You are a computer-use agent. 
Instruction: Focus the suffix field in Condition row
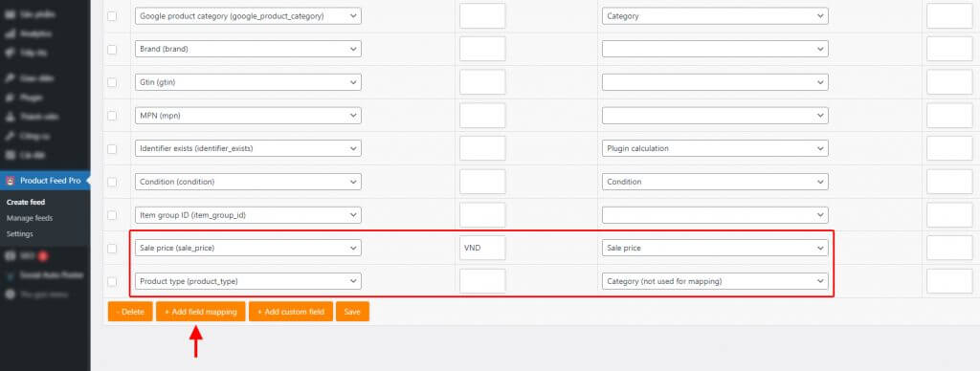(x=949, y=182)
